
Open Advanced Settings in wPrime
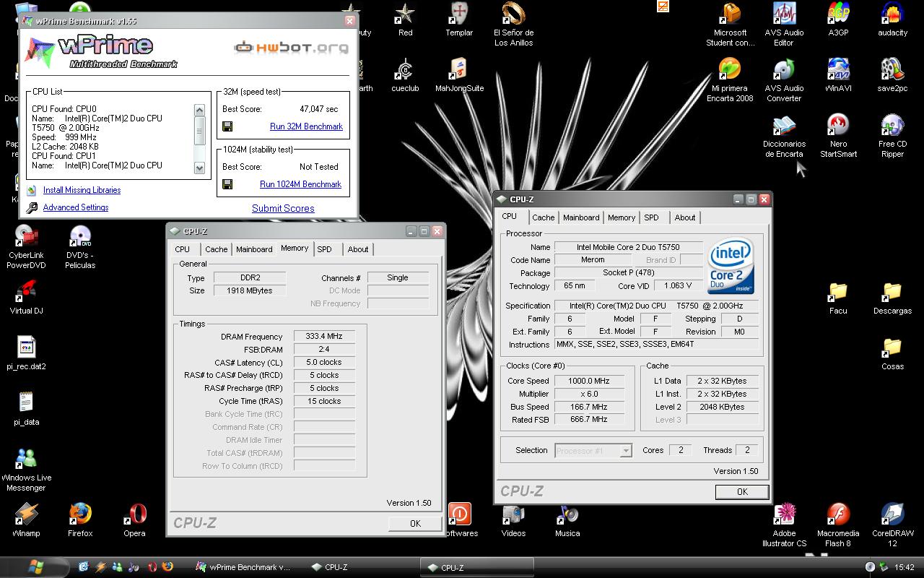76,207
